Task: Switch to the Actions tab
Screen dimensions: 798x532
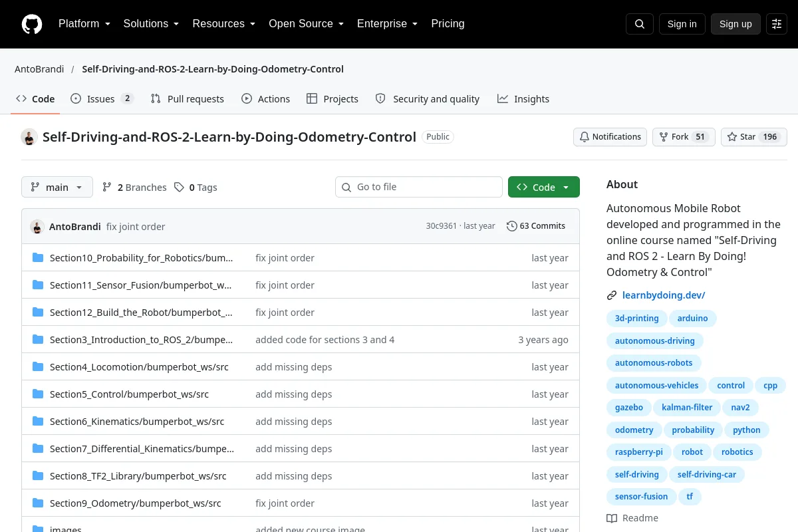Action: (266, 99)
